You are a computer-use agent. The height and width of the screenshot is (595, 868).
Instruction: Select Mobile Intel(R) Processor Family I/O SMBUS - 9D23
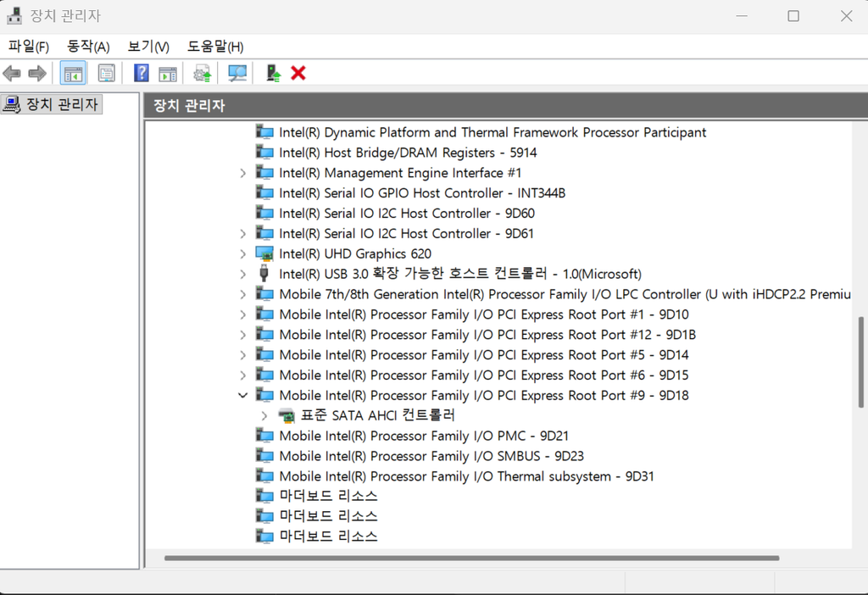[x=431, y=455]
